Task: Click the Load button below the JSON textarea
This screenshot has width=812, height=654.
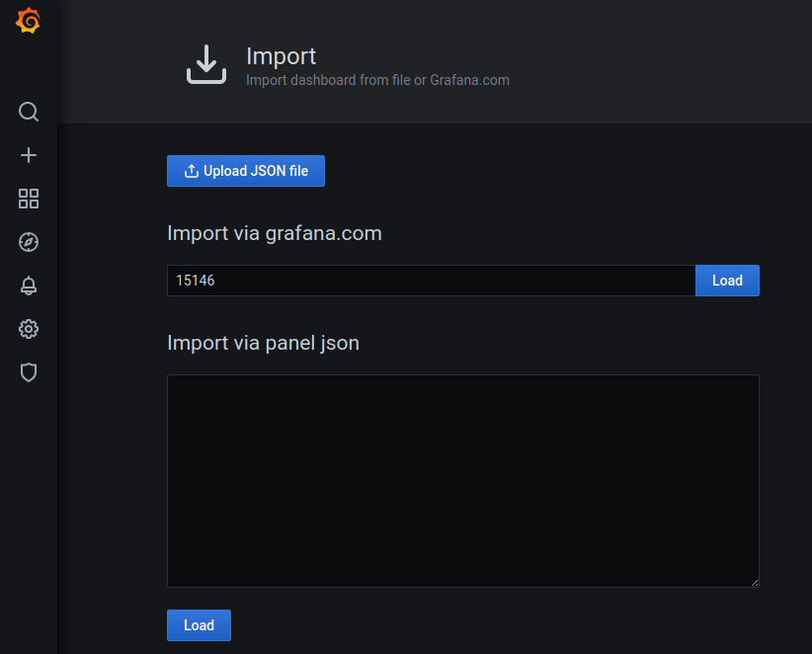Action: pyautogui.click(x=199, y=625)
